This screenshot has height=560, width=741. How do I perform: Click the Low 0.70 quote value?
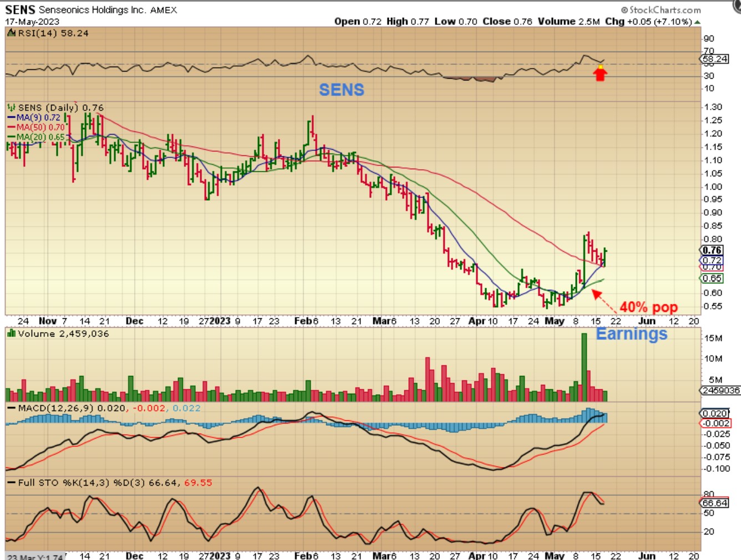pos(455,22)
